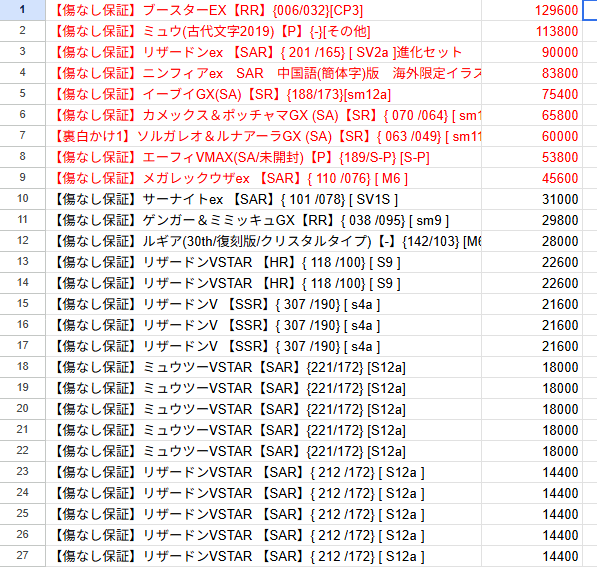Click the ミュウ(古代文字2019) cell
This screenshot has width=597, height=567.
click(x=263, y=31)
